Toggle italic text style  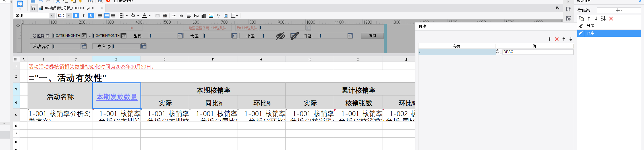point(84,16)
